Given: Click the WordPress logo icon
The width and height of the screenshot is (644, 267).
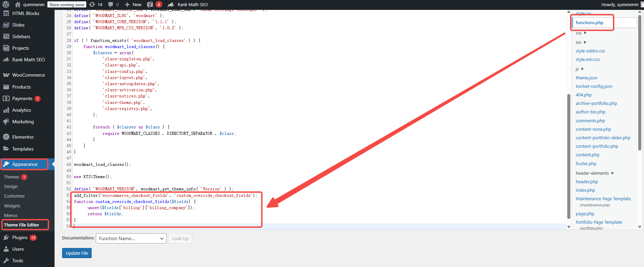Looking at the screenshot, I should [x=6, y=4].
